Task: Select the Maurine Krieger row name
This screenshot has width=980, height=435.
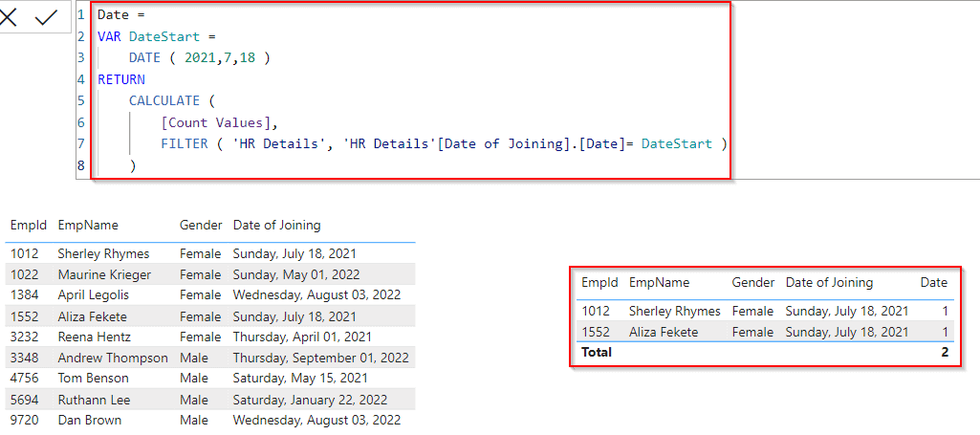Action: tap(104, 274)
